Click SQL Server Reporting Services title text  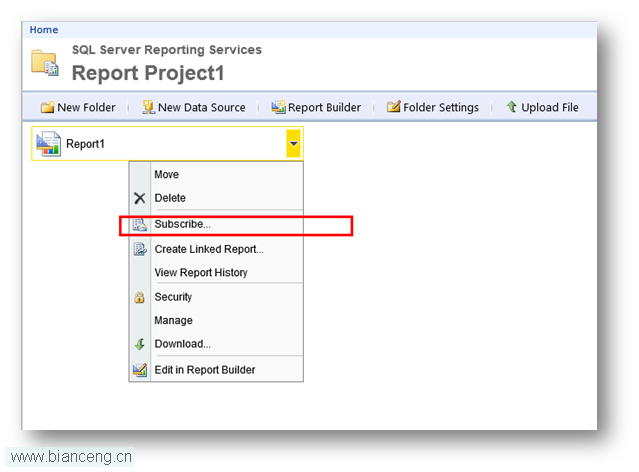[x=167, y=50]
